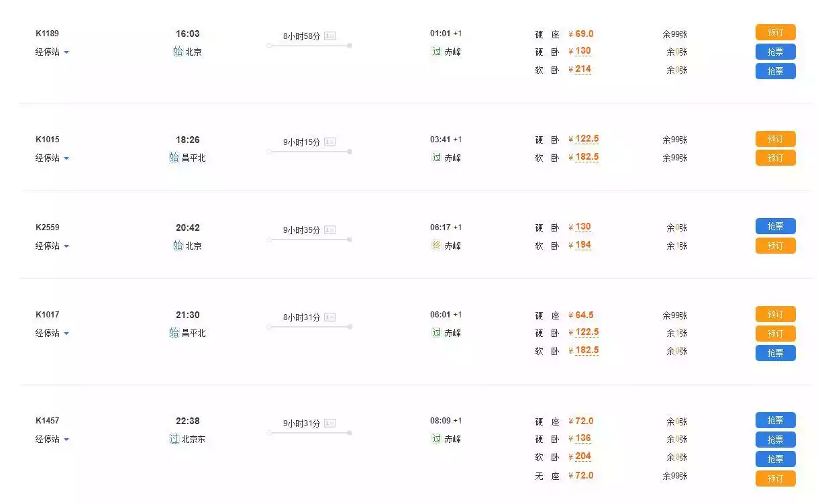
Task: Open the ¥214 软卧 price on K1189
Action: pos(582,69)
